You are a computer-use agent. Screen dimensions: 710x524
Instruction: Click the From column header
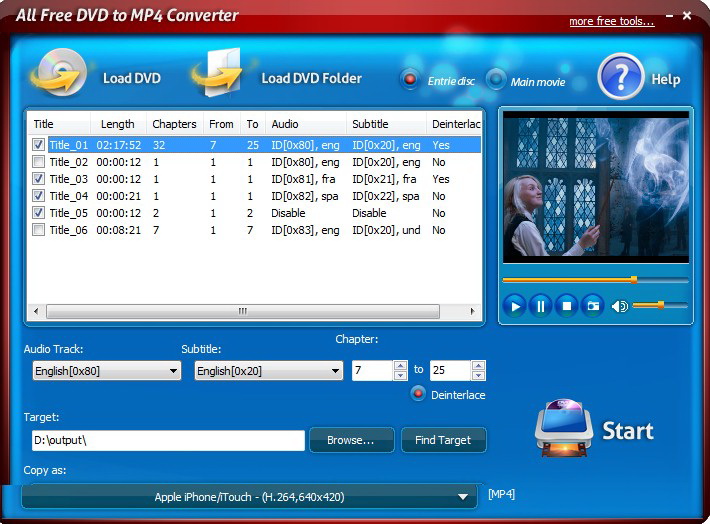tap(222, 124)
